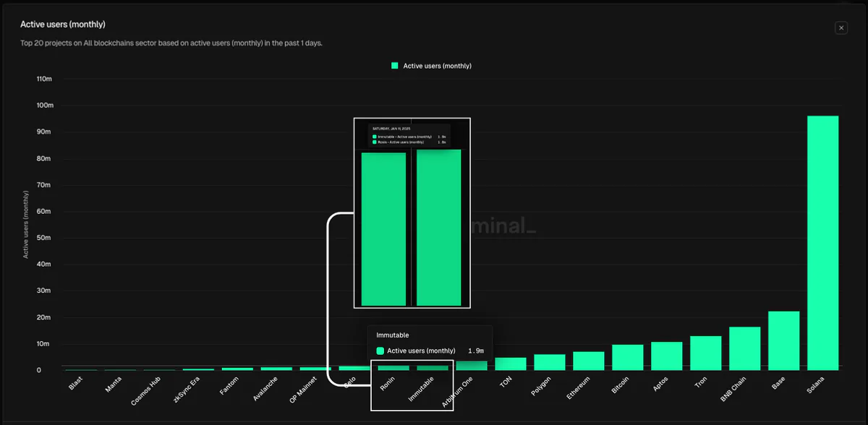Screen dimensions: 868x425
Task: Close the Active users chart dialog
Action: point(841,27)
